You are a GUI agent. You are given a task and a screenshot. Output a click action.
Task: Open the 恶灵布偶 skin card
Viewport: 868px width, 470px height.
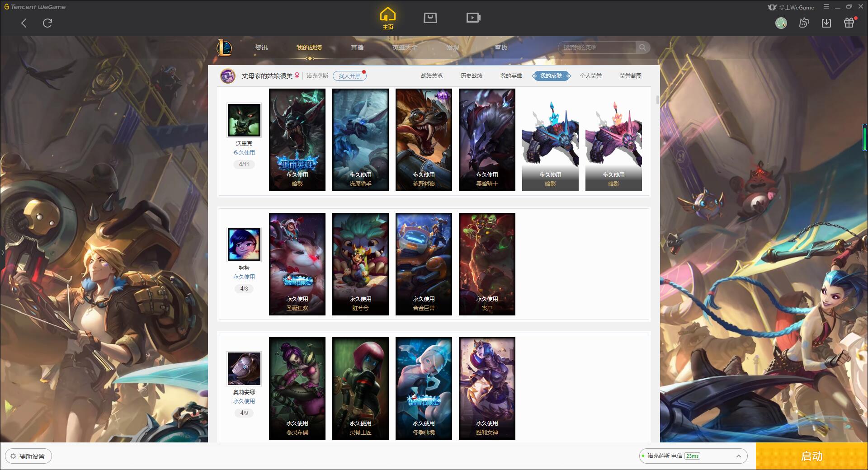(x=297, y=388)
